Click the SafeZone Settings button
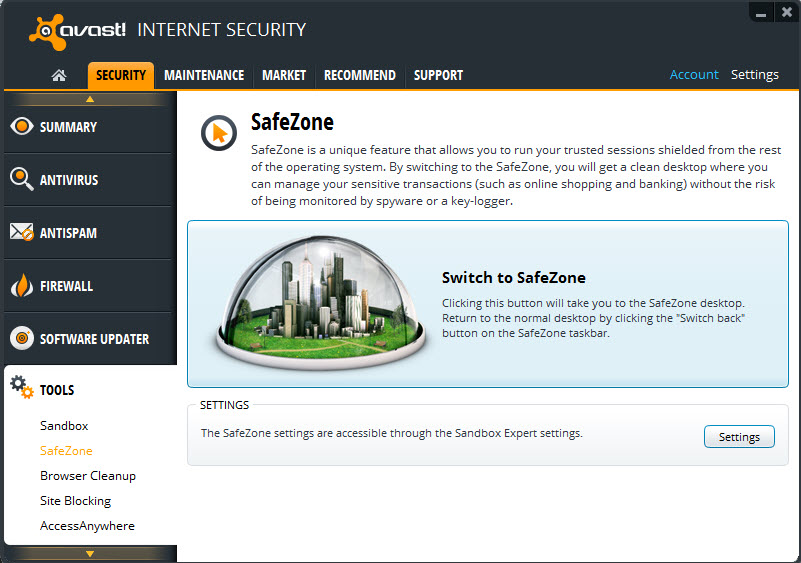This screenshot has height=563, width=801. (x=739, y=437)
